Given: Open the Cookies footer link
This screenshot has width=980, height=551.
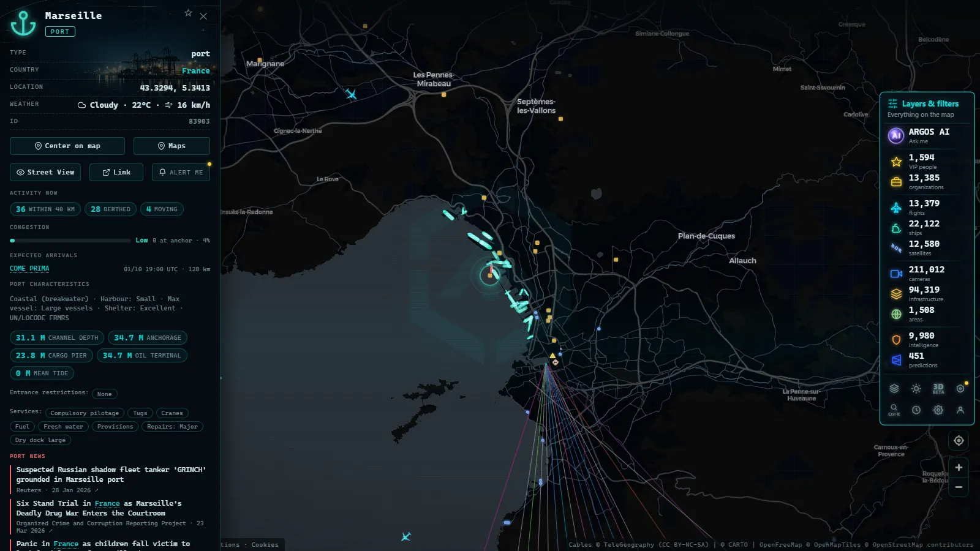Looking at the screenshot, I should tap(265, 544).
